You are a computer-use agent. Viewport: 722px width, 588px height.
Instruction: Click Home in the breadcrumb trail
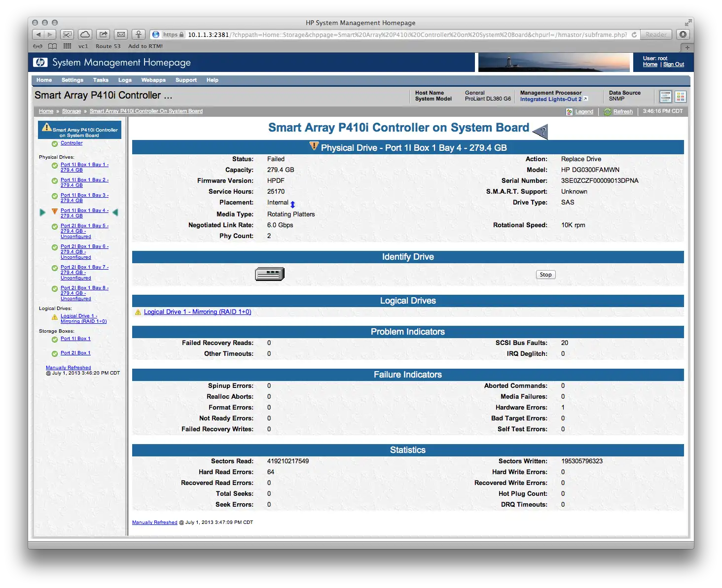[46, 111]
